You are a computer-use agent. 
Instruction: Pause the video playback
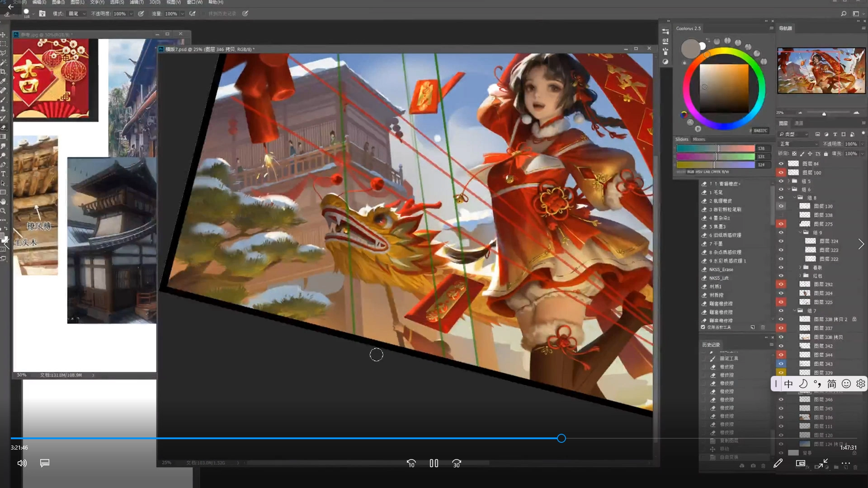(x=434, y=464)
